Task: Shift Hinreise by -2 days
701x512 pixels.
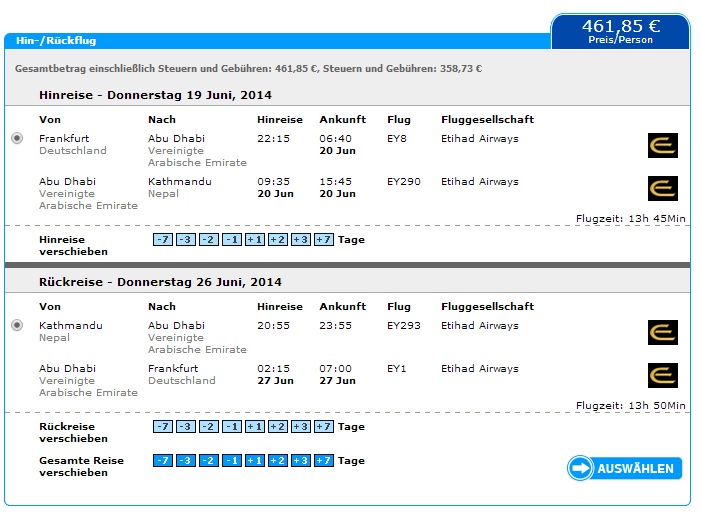Action: click(x=209, y=240)
